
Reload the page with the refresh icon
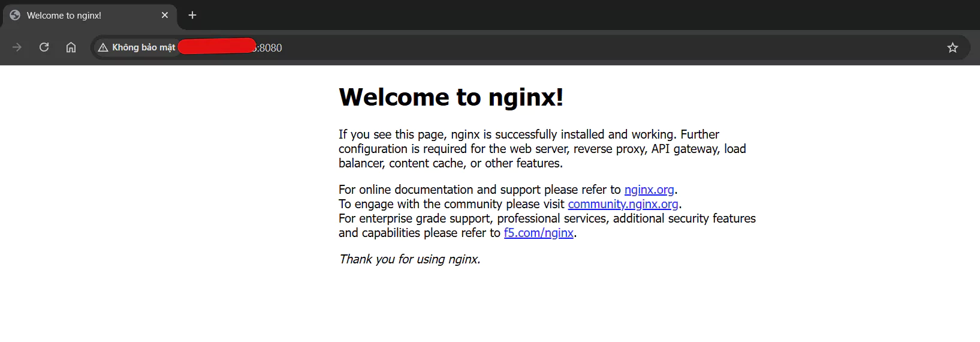click(x=44, y=47)
